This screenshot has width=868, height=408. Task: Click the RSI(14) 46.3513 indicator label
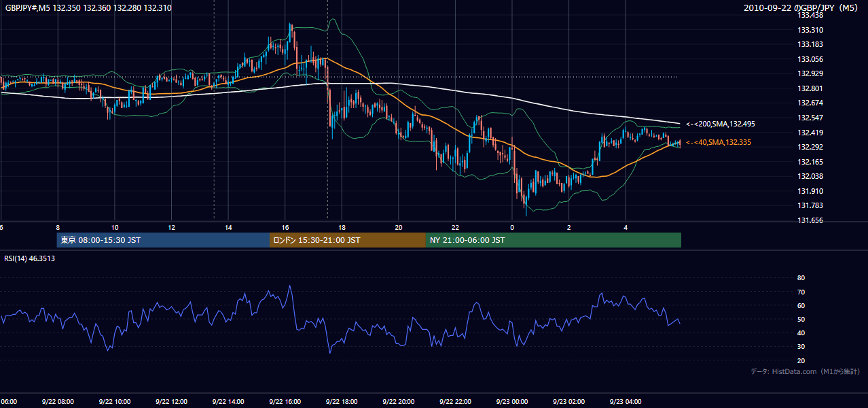tap(30, 258)
